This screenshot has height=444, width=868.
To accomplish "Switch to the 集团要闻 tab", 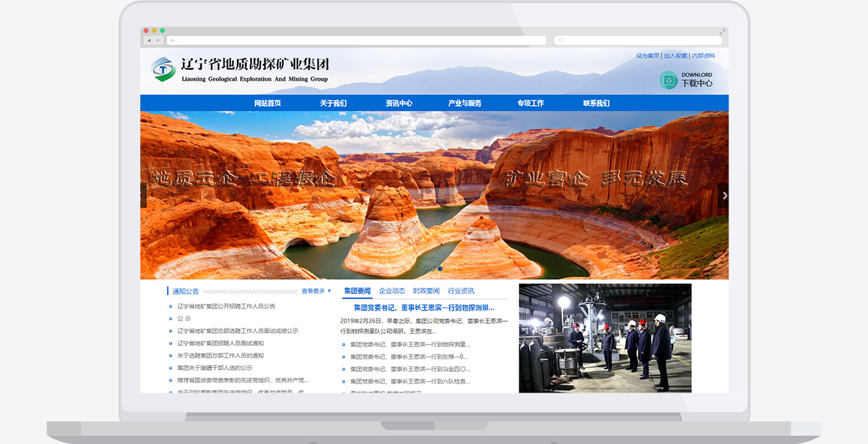I will coord(357,291).
